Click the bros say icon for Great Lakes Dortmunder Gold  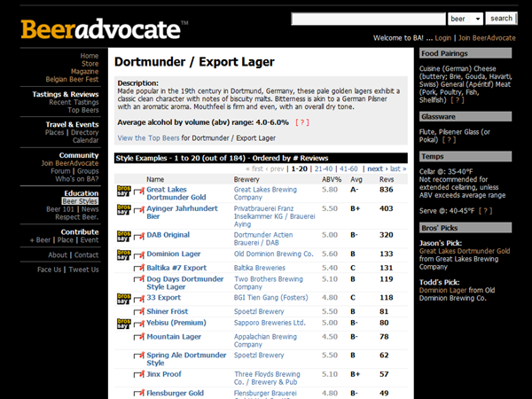click(x=124, y=191)
